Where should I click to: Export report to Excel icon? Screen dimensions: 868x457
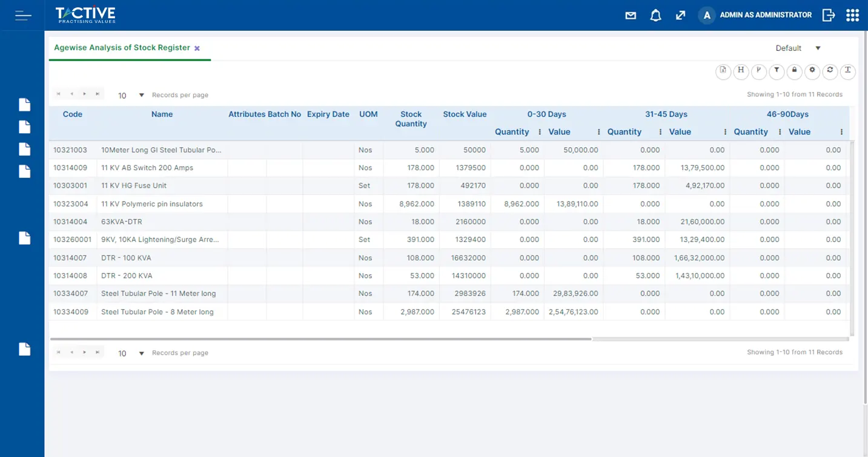723,71
